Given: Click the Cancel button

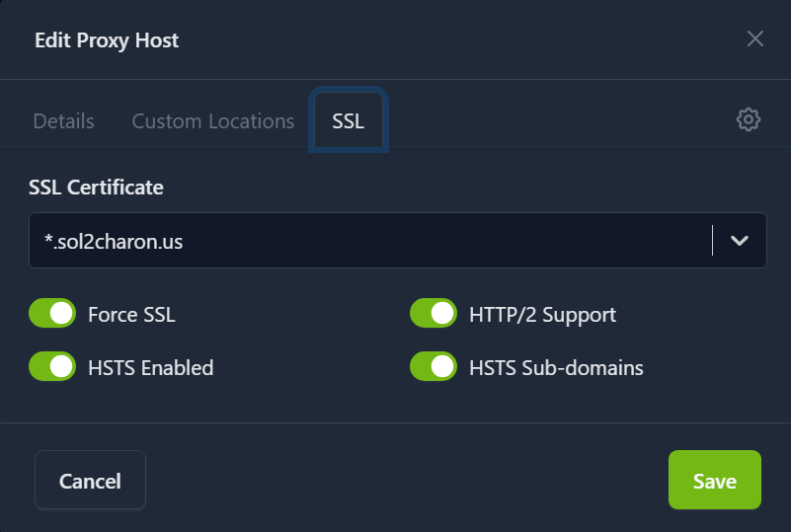Looking at the screenshot, I should pos(90,481).
